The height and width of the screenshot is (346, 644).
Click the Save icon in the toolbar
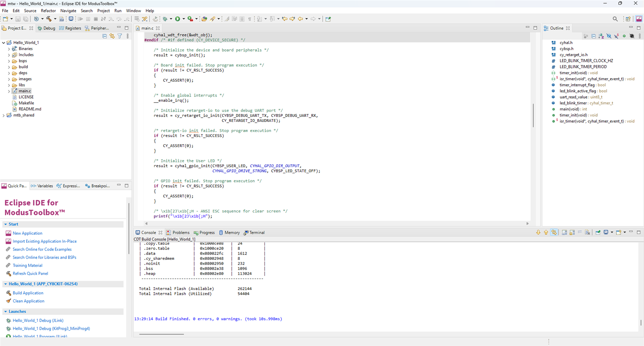pos(18,19)
